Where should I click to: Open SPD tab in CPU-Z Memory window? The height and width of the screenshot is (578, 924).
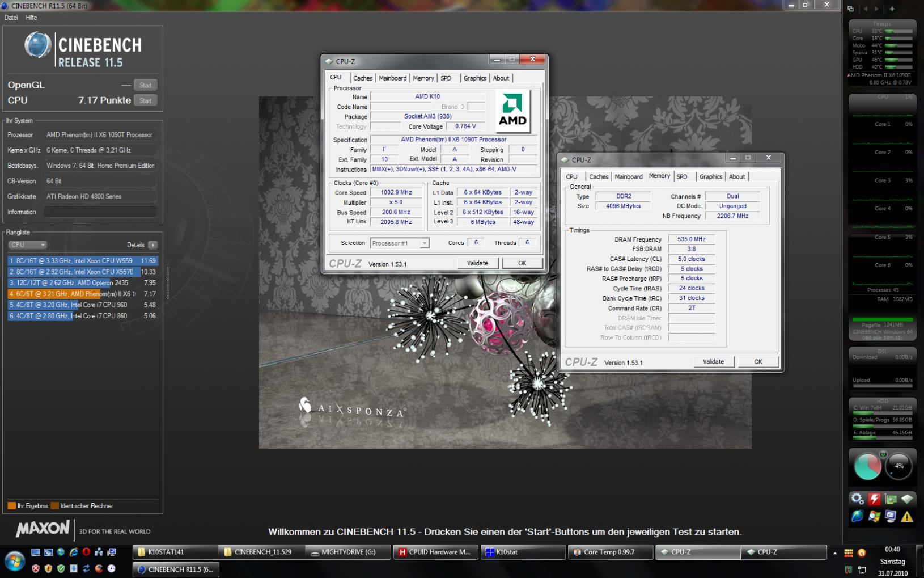point(682,177)
